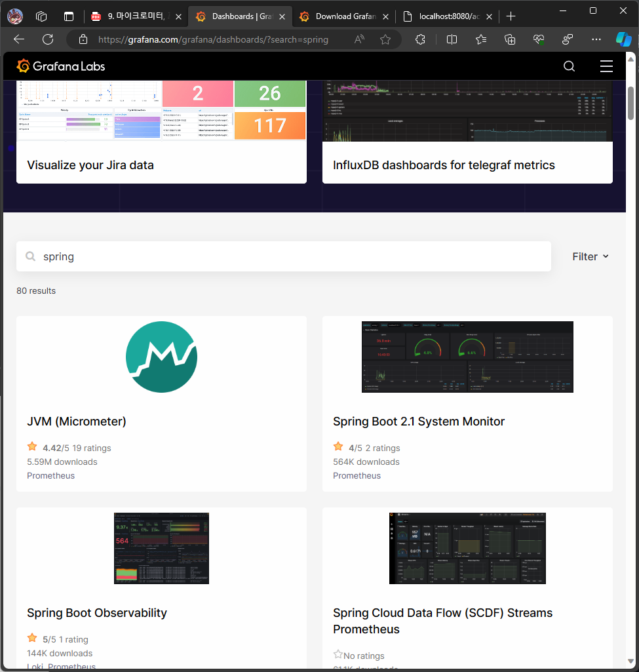This screenshot has width=639, height=672.
Task: Expand the Filter dropdown
Action: point(591,256)
